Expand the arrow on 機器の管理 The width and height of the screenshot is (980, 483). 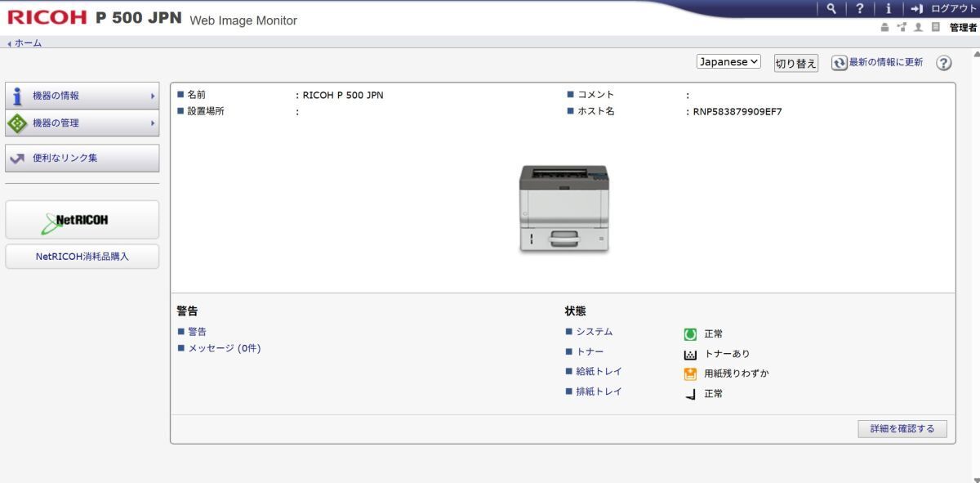pyautogui.click(x=152, y=123)
